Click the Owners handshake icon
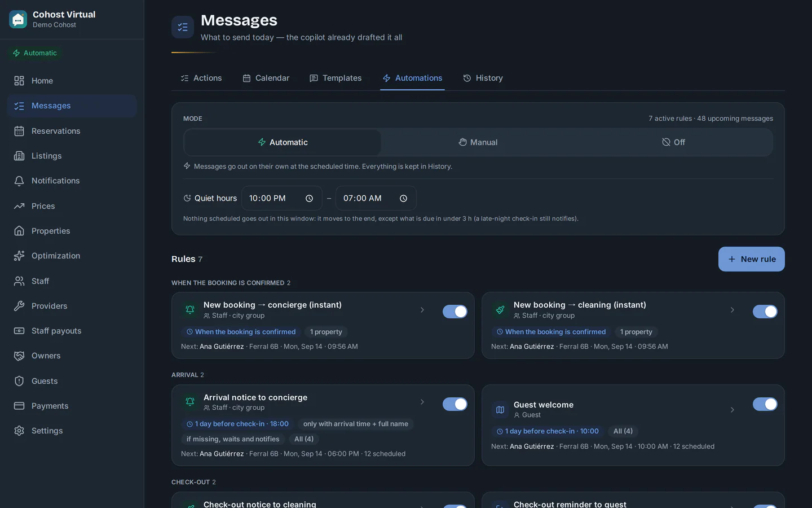The height and width of the screenshot is (508, 812). click(19, 356)
